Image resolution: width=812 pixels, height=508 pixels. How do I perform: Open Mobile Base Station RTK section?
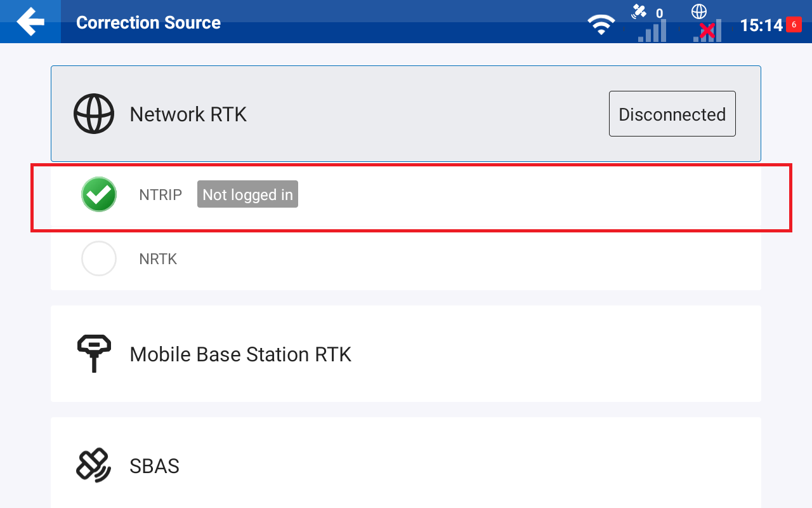point(406,354)
